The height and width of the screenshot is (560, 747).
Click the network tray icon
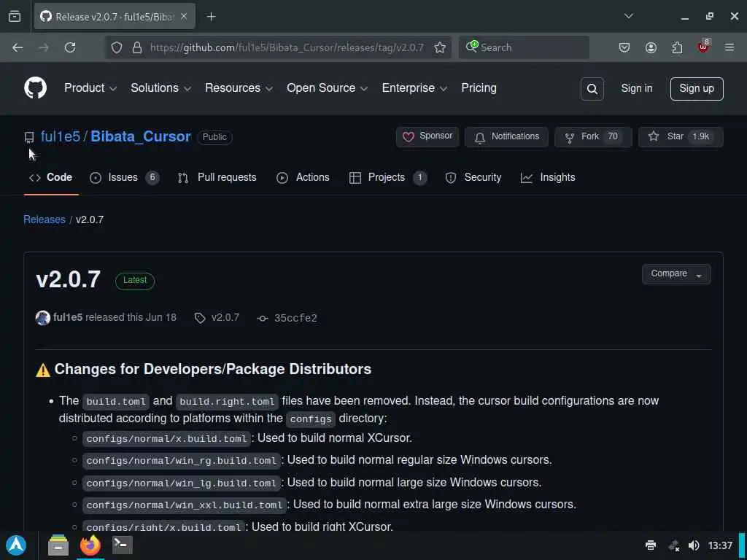(673, 545)
